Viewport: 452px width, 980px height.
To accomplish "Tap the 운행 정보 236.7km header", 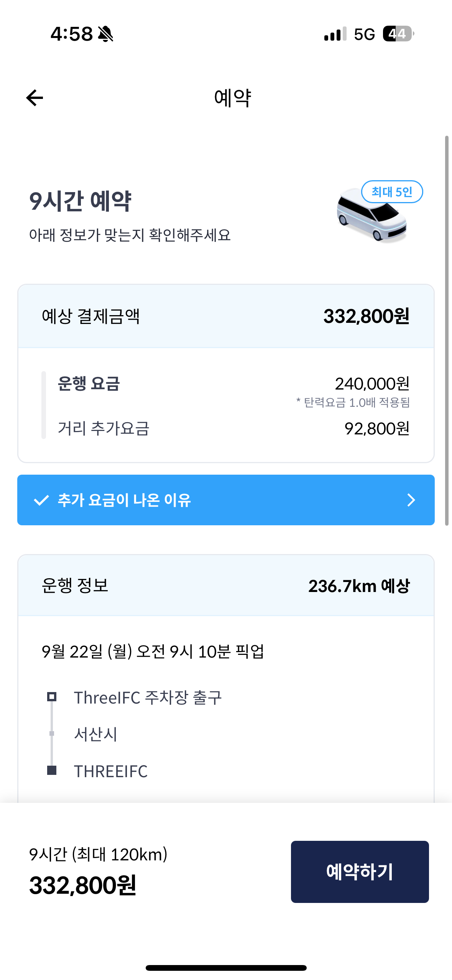I will (x=226, y=585).
